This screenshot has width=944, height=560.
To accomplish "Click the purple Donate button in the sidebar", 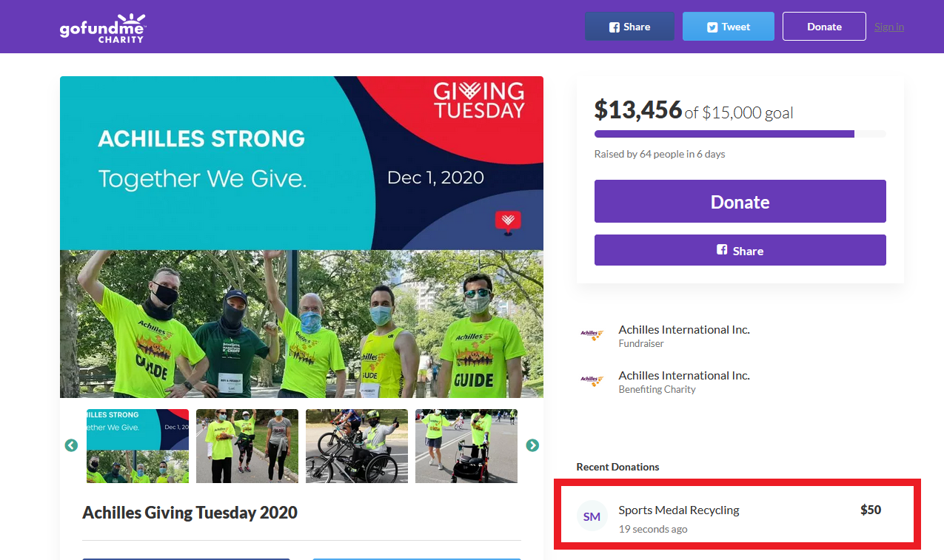I will point(740,201).
